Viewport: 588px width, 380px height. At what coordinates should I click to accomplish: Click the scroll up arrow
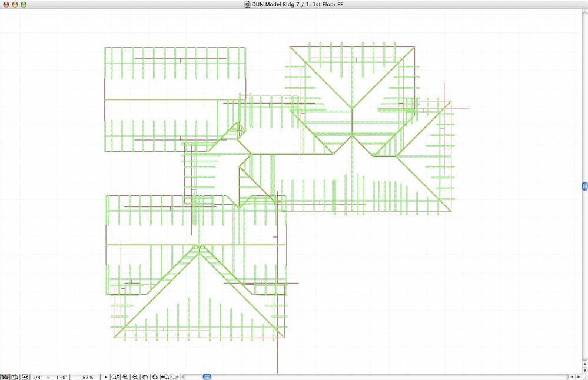pyautogui.click(x=585, y=364)
